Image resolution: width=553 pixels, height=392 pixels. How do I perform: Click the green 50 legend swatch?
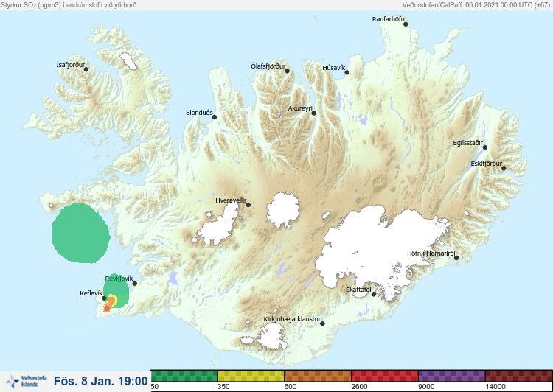[x=184, y=376]
